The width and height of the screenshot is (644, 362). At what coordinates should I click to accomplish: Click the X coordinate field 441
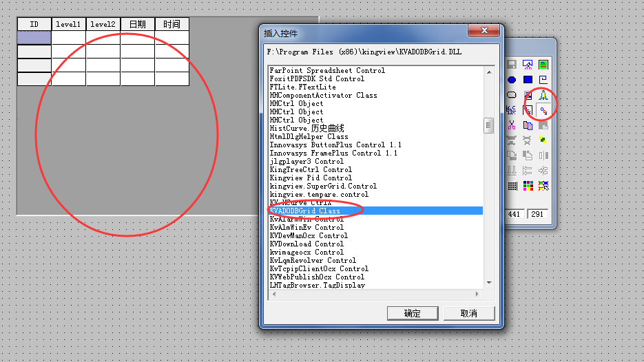515,214
